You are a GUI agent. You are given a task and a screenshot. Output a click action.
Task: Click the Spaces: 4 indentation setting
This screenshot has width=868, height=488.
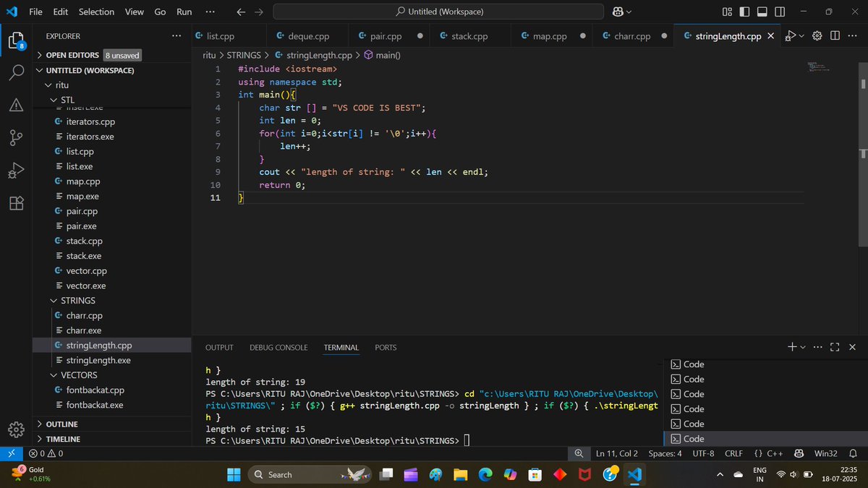point(665,453)
